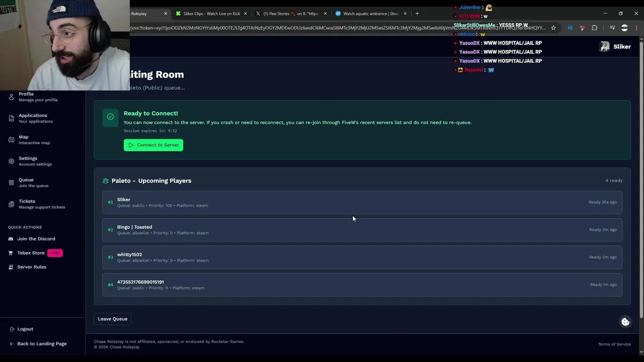644x362 pixels.
Task: Switch to Paw Stories on X tab
Action: [x=291, y=14]
